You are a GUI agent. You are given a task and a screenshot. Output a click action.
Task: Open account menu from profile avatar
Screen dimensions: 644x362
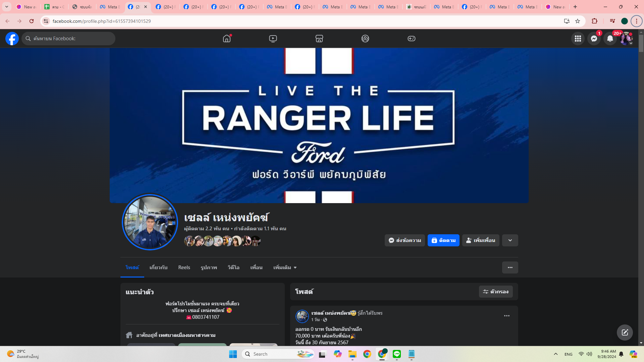click(626, 39)
